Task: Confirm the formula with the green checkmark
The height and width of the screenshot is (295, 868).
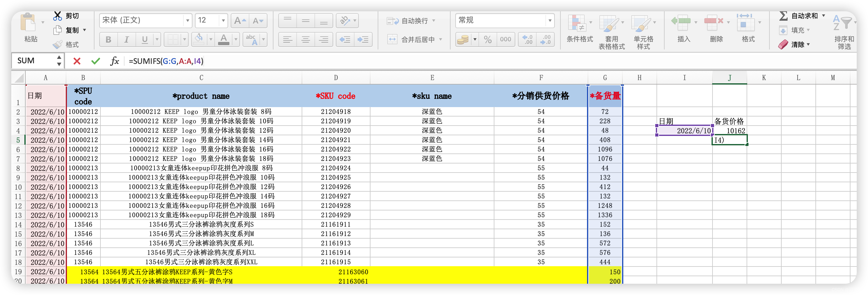Action: (96, 61)
